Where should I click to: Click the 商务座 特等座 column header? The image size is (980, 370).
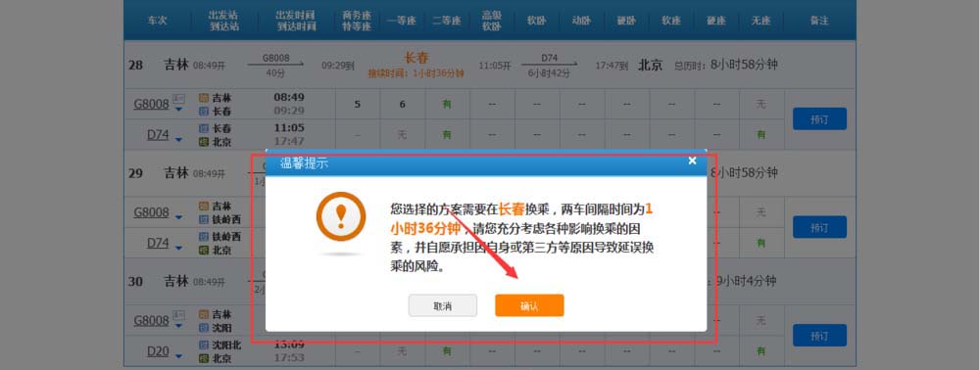point(357,21)
